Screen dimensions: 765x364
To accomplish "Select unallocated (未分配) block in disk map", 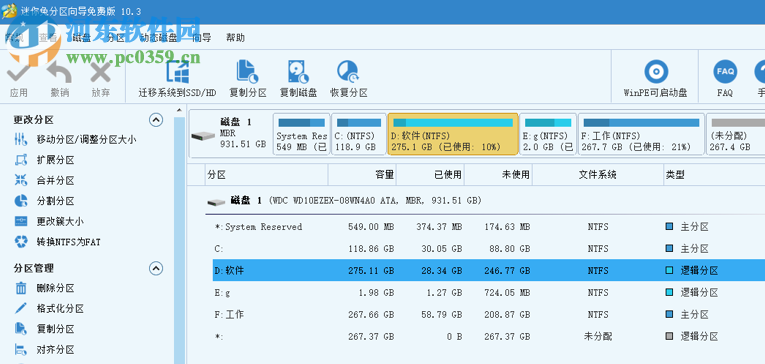I will (736, 134).
